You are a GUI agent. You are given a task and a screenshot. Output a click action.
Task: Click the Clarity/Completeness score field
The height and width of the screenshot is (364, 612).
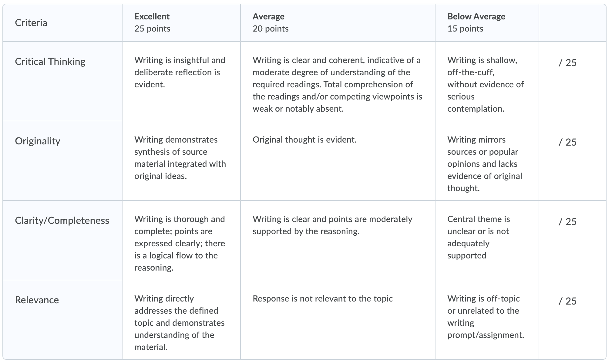(567, 221)
